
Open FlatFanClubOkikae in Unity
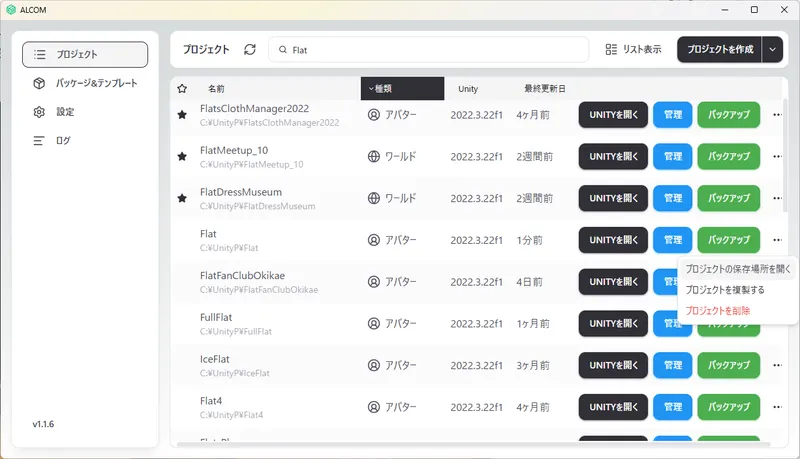pos(613,282)
